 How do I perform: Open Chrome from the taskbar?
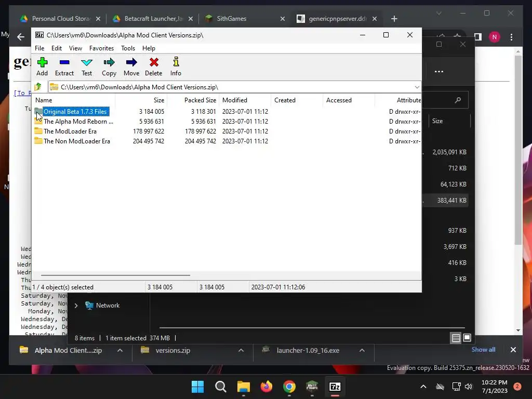[x=289, y=387]
